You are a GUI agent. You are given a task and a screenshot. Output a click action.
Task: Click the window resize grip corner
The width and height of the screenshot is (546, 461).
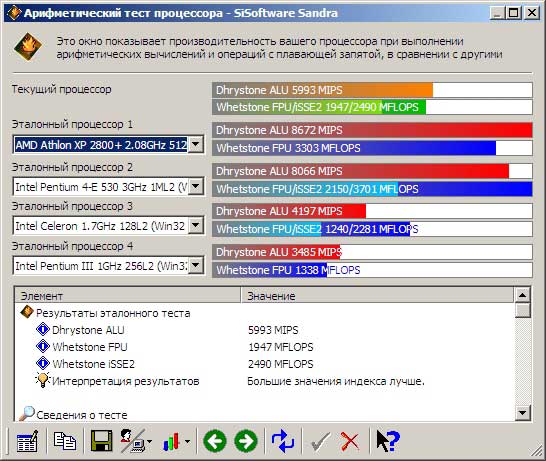pos(536,451)
